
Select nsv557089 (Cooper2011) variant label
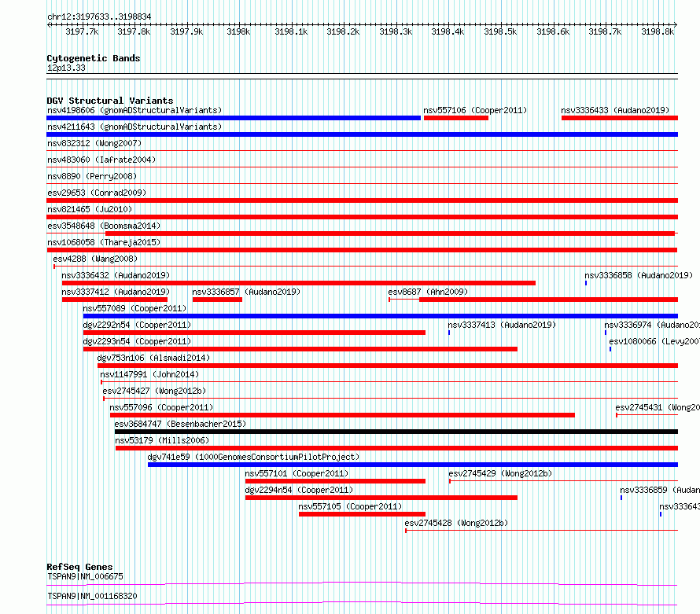point(134,308)
